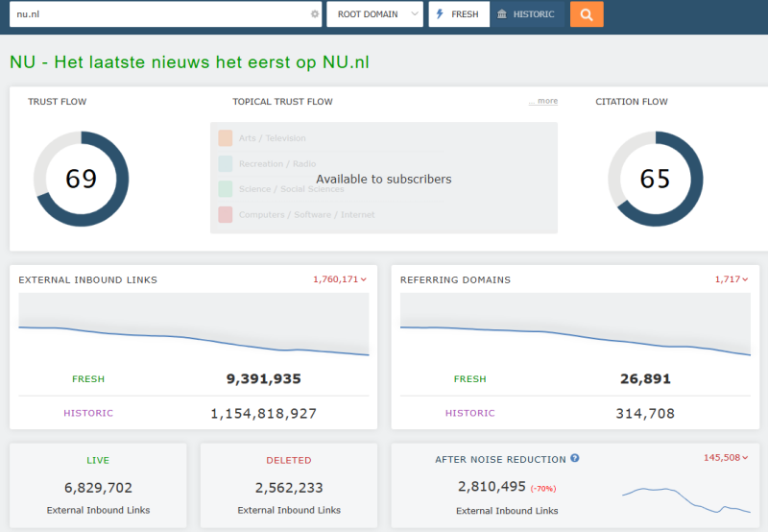
Task: Click the After Noise Reduction help icon
Action: tap(575, 459)
